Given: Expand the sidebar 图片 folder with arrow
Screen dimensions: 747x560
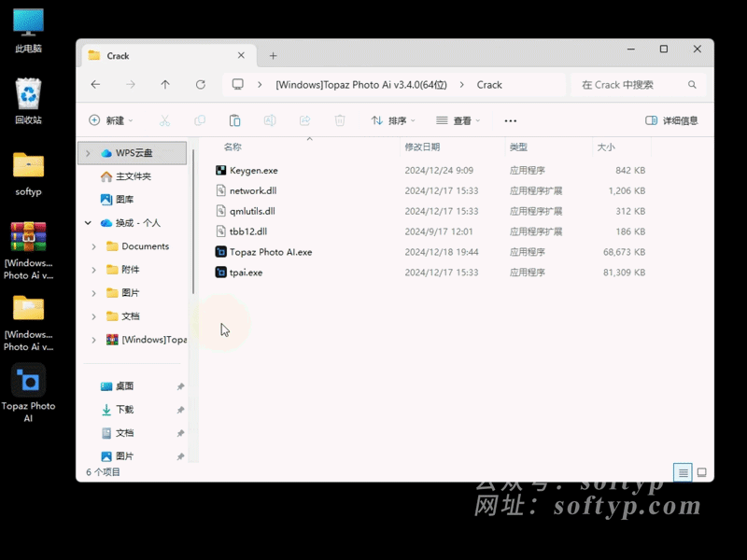Looking at the screenshot, I should pyautogui.click(x=94, y=293).
